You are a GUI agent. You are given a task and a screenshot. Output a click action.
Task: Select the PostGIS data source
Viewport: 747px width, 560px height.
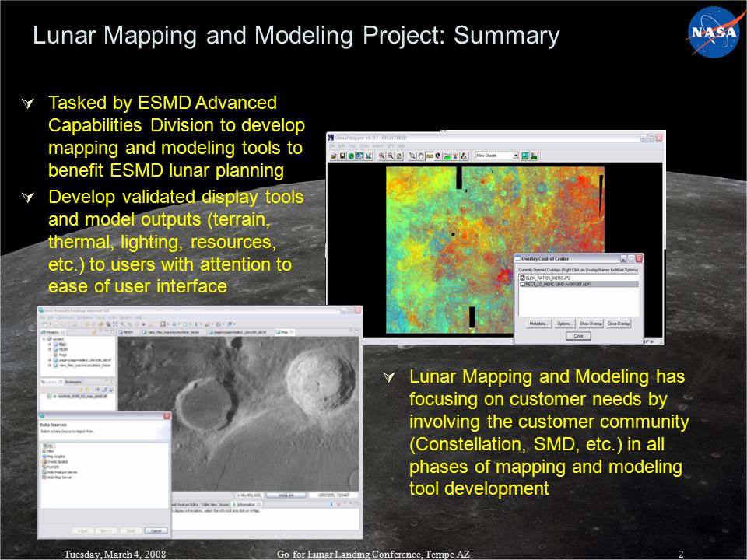[x=52, y=467]
